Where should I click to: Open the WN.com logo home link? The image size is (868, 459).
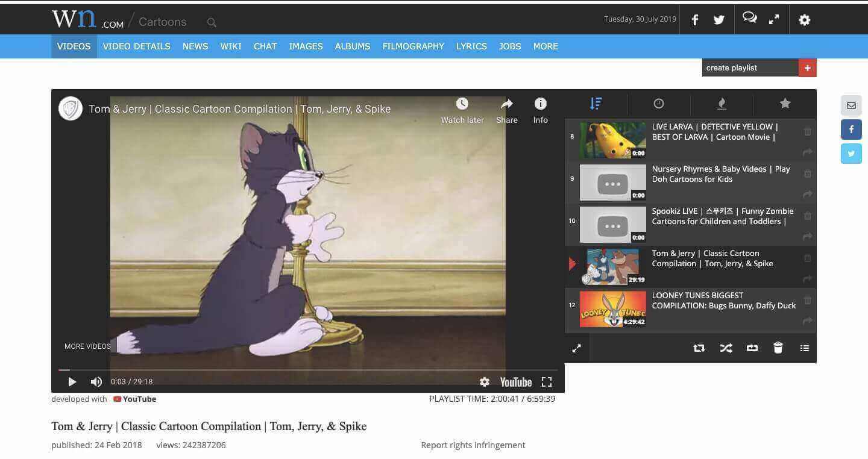coord(87,20)
